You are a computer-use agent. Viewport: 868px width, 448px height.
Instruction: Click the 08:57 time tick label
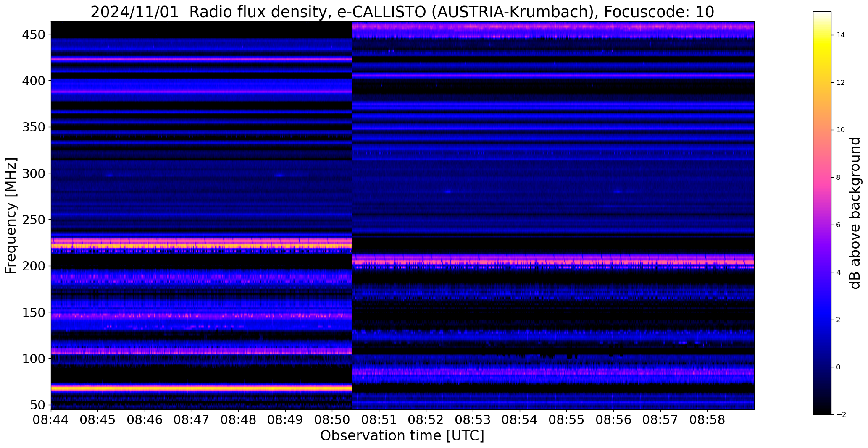click(x=660, y=420)
